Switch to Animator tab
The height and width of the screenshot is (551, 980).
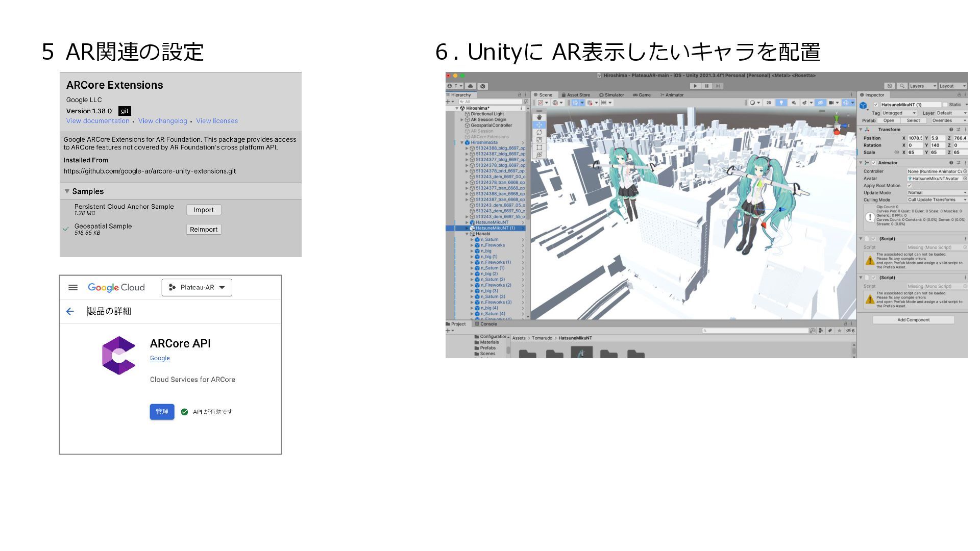(x=672, y=95)
